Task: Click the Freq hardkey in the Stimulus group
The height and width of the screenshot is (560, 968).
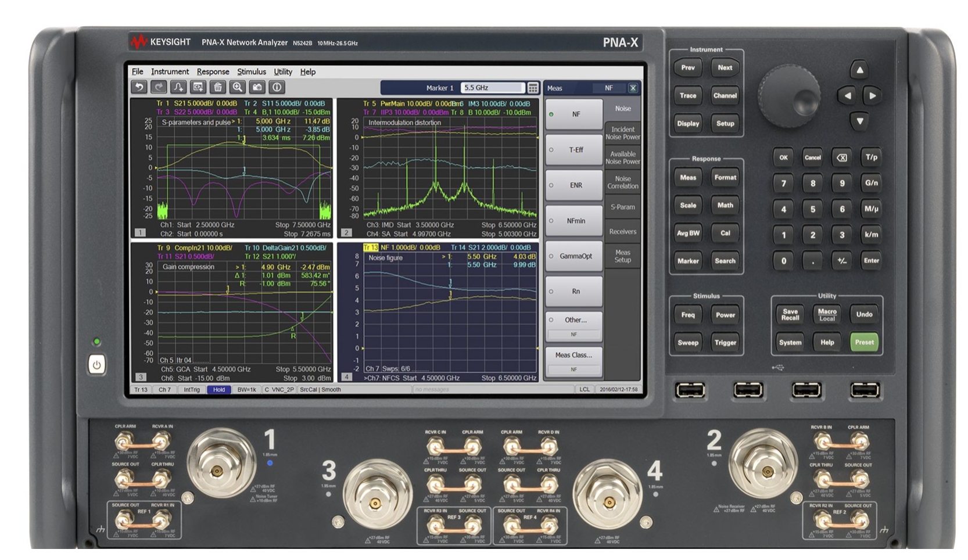Action: (688, 315)
